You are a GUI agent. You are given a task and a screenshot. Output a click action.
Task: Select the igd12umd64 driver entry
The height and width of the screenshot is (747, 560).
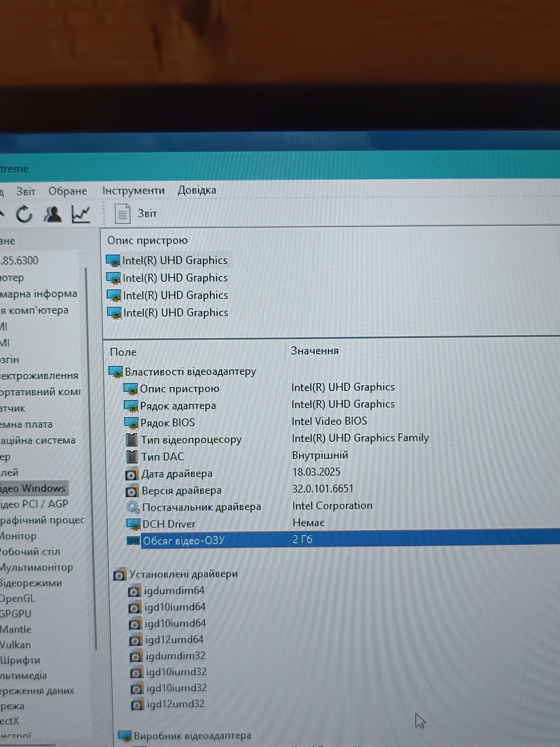tap(174, 640)
